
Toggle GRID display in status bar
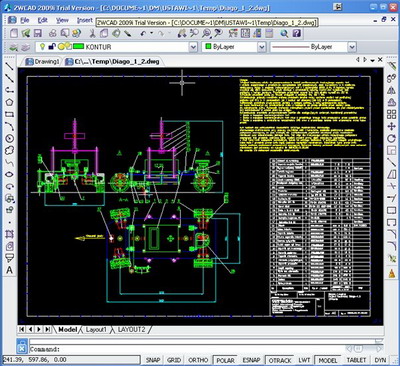pos(174,360)
